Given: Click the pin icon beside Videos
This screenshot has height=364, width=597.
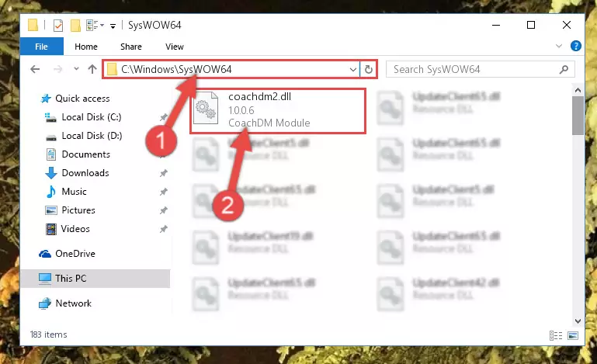Looking at the screenshot, I should point(163,229).
